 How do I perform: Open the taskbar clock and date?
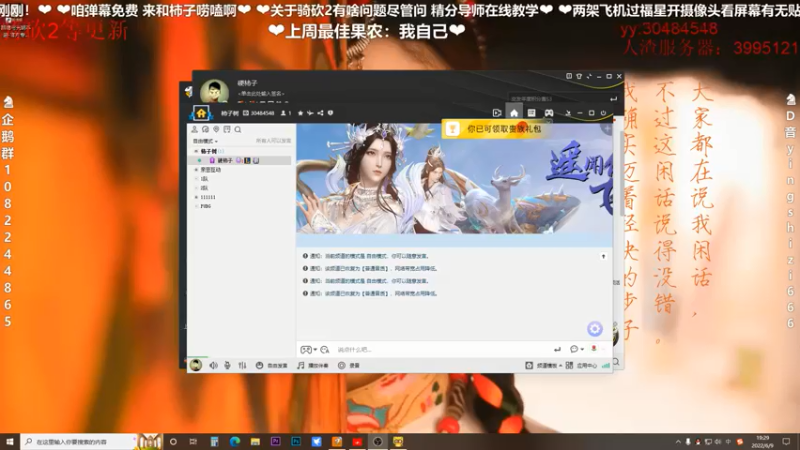763,442
